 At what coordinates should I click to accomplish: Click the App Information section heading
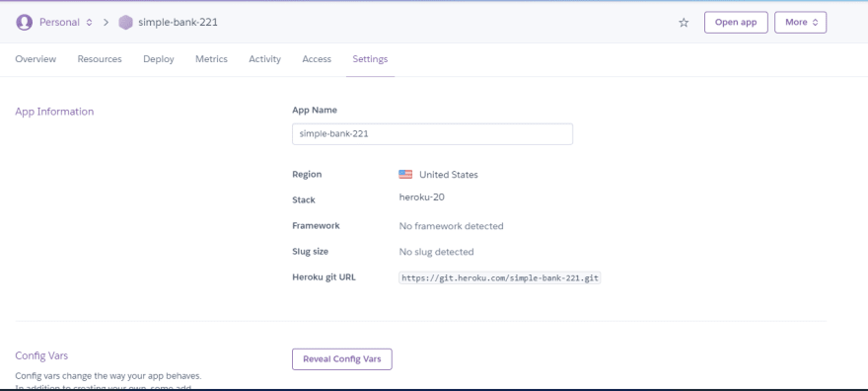(x=54, y=112)
